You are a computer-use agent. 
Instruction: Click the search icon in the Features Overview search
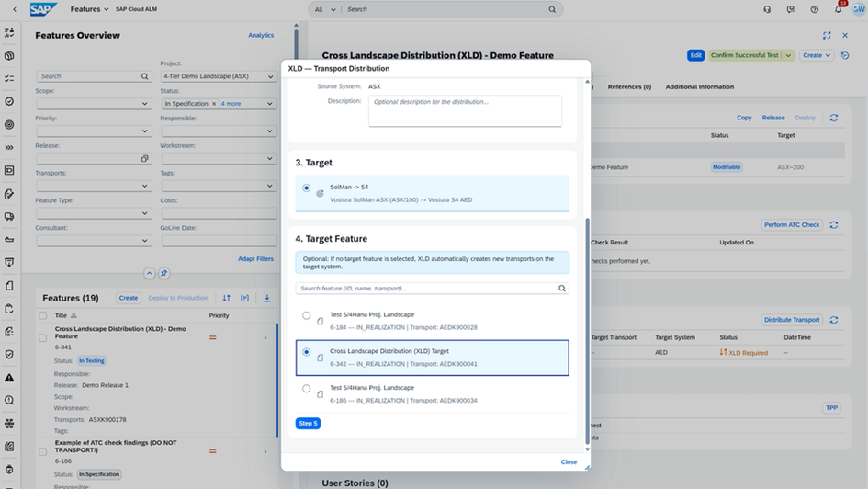click(144, 76)
